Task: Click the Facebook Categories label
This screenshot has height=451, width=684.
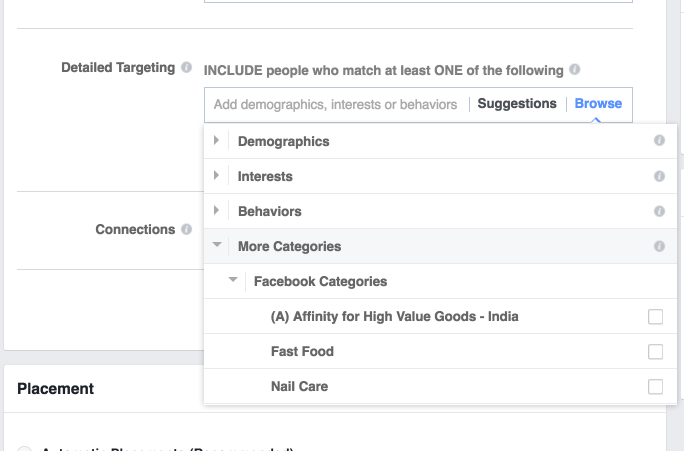Action: [x=321, y=281]
